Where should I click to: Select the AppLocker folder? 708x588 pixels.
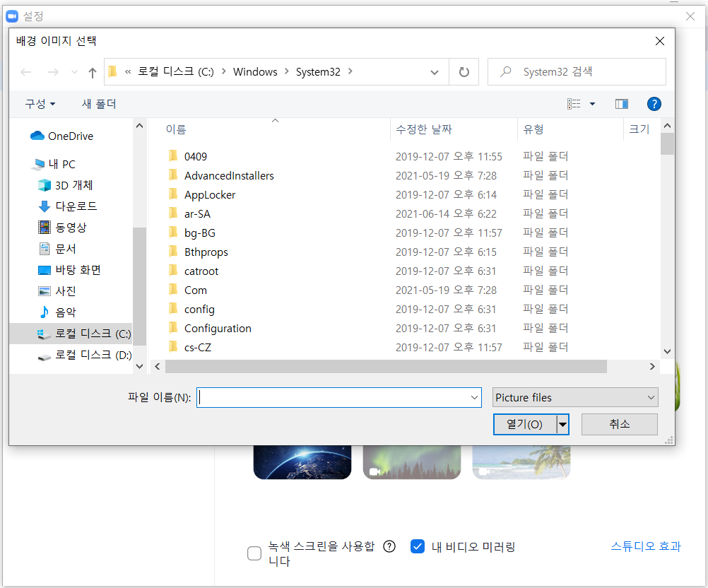[210, 194]
